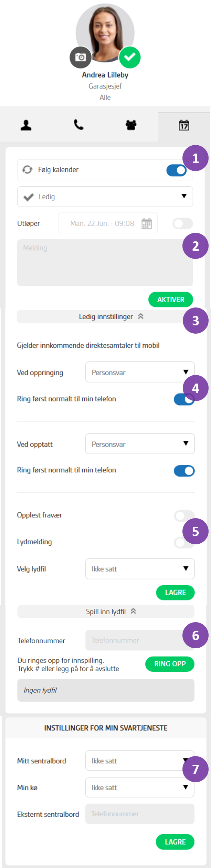Click the sync icon beside Følg kalender

click(x=27, y=170)
